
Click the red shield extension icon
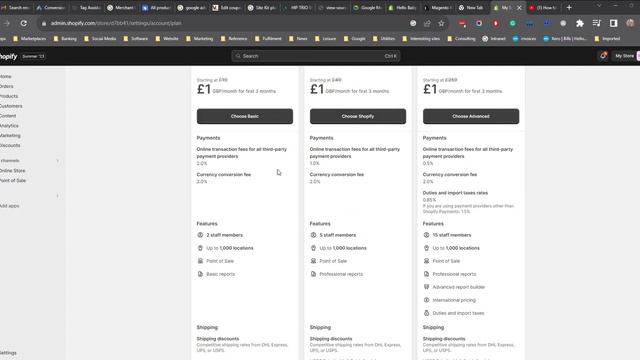tap(496, 23)
